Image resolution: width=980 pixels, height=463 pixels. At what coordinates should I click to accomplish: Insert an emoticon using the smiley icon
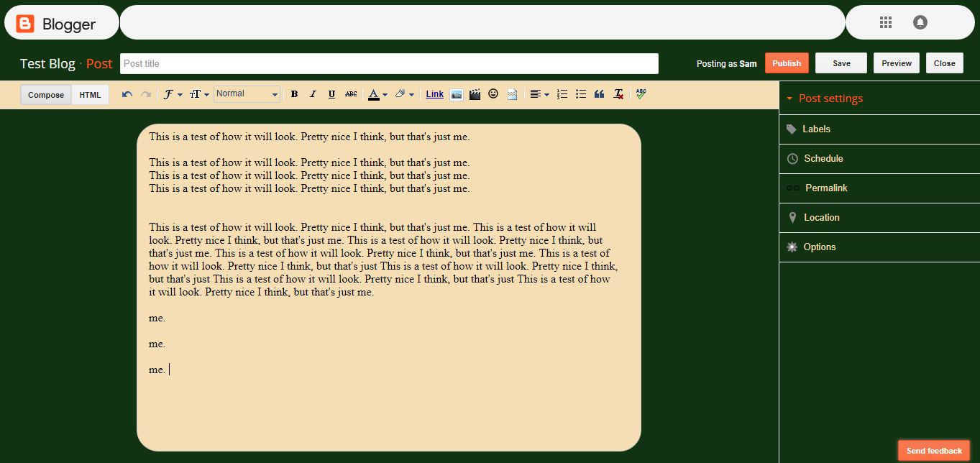[x=493, y=94]
